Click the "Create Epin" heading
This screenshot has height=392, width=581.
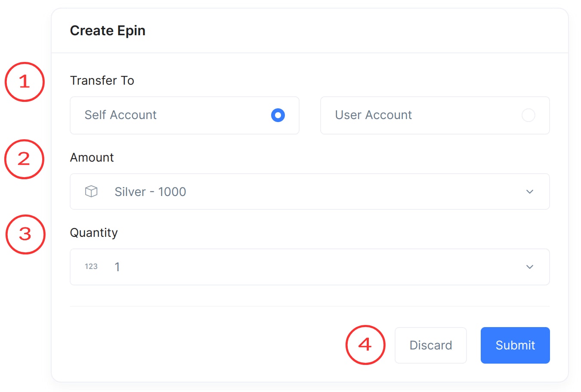pos(108,31)
